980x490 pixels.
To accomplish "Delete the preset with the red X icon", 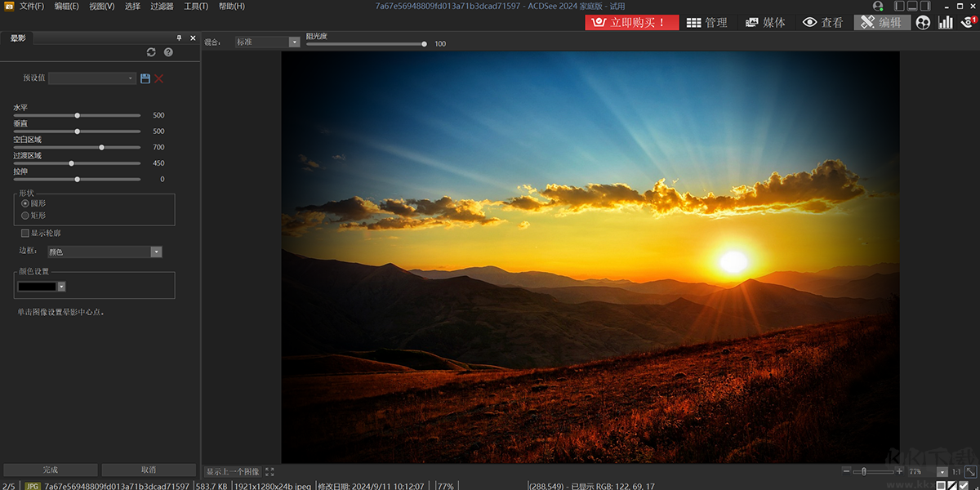I will (x=159, y=78).
